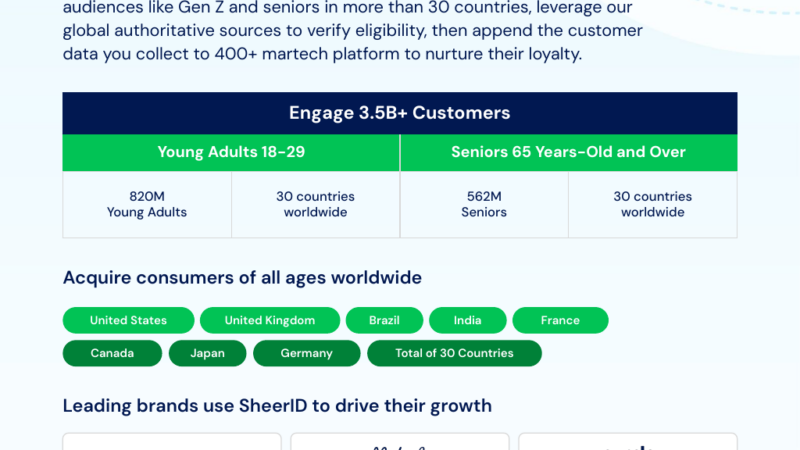800x450 pixels.
Task: Select the Seniors 65 Years-Old and Over header
Action: (x=568, y=152)
